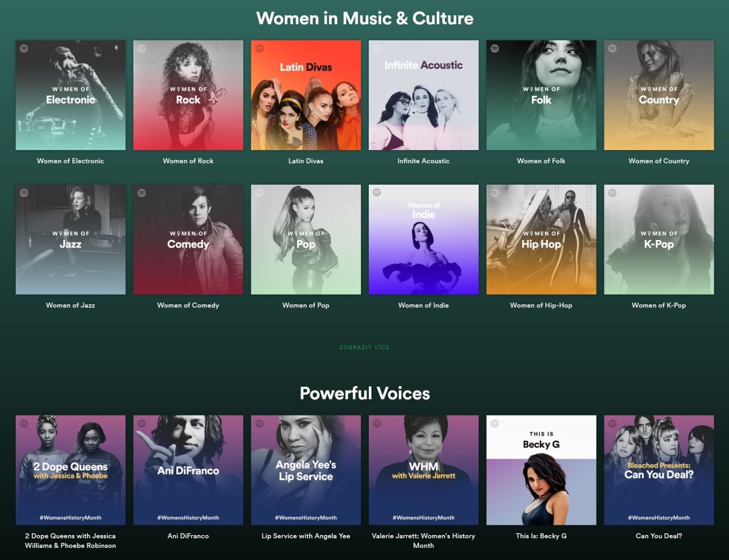Click the 'Latin Divas' title link

306,161
